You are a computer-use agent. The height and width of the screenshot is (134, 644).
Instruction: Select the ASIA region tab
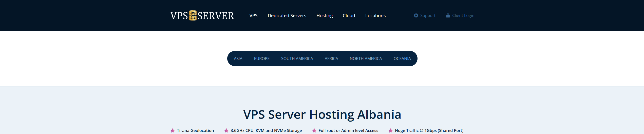pos(238,59)
